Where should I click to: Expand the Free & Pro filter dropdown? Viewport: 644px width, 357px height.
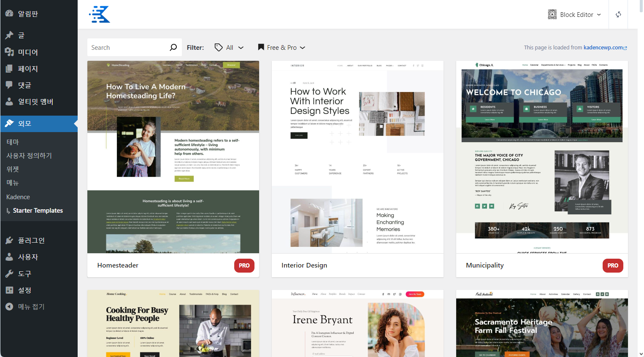281,48
